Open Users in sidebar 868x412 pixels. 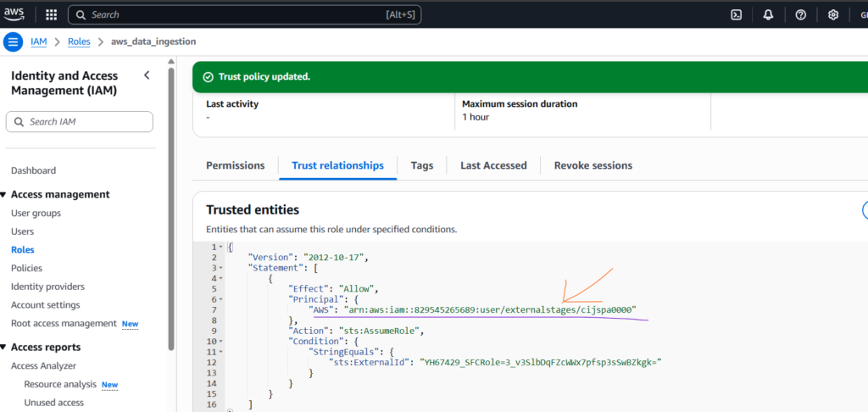22,231
